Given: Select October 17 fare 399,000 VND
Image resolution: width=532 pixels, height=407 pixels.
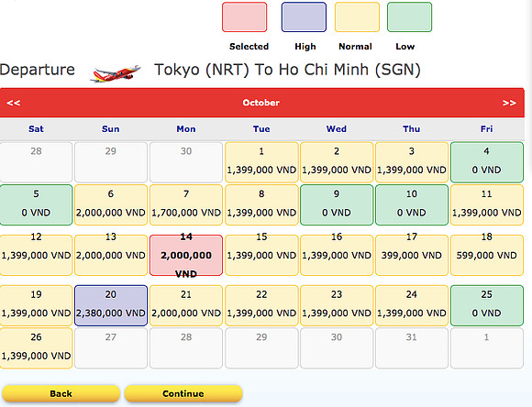Looking at the screenshot, I should tap(412, 255).
